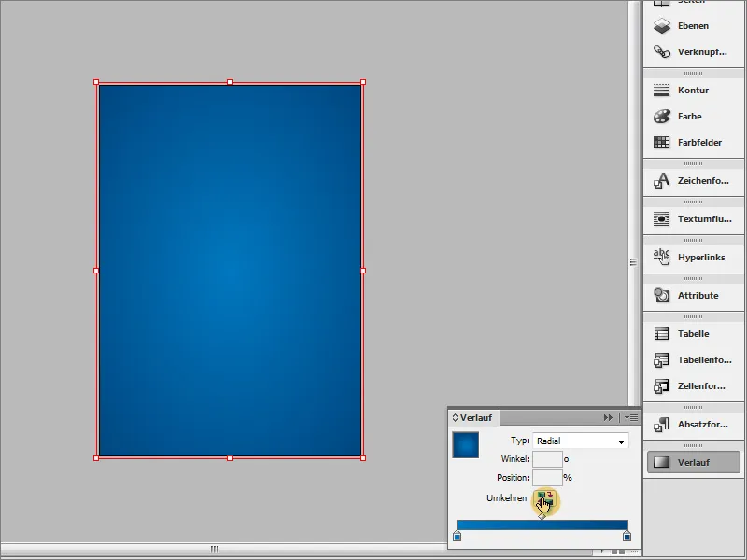The image size is (747, 560).
Task: Select the left gradient color stop
Action: tap(457, 536)
